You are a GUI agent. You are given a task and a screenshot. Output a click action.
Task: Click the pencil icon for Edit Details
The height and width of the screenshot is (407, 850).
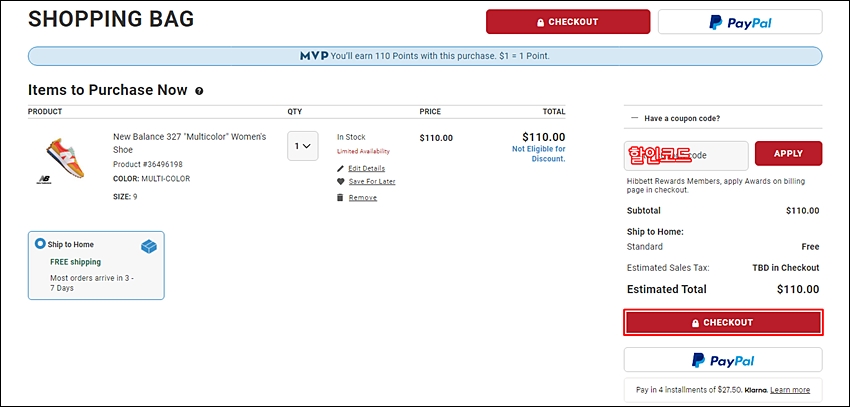pyautogui.click(x=340, y=168)
